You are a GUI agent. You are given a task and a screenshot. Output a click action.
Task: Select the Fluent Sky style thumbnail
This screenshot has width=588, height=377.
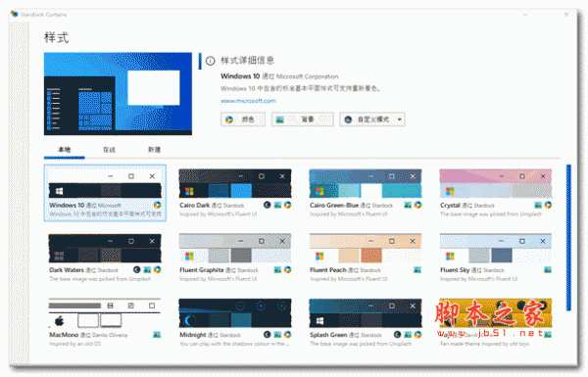495,248
